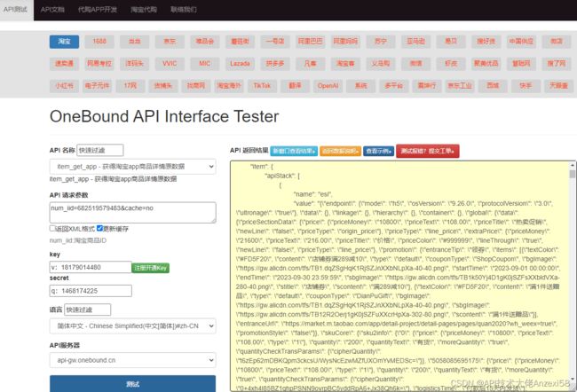Choose the 京东 platform button

170,42
